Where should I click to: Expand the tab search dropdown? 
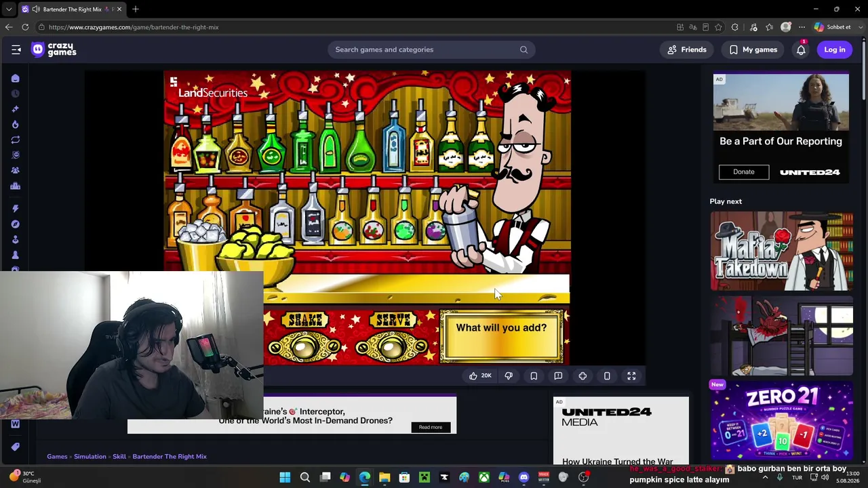tap(9, 9)
